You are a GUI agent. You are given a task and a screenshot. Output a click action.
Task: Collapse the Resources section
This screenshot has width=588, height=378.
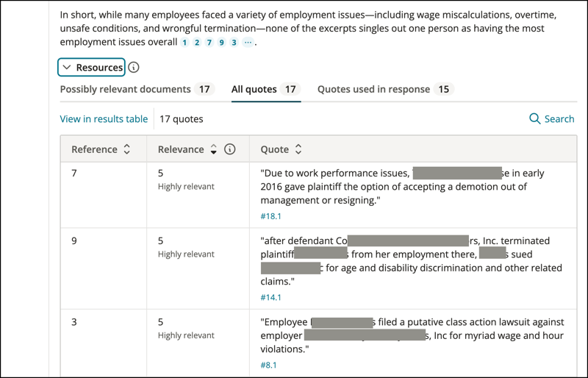(91, 67)
